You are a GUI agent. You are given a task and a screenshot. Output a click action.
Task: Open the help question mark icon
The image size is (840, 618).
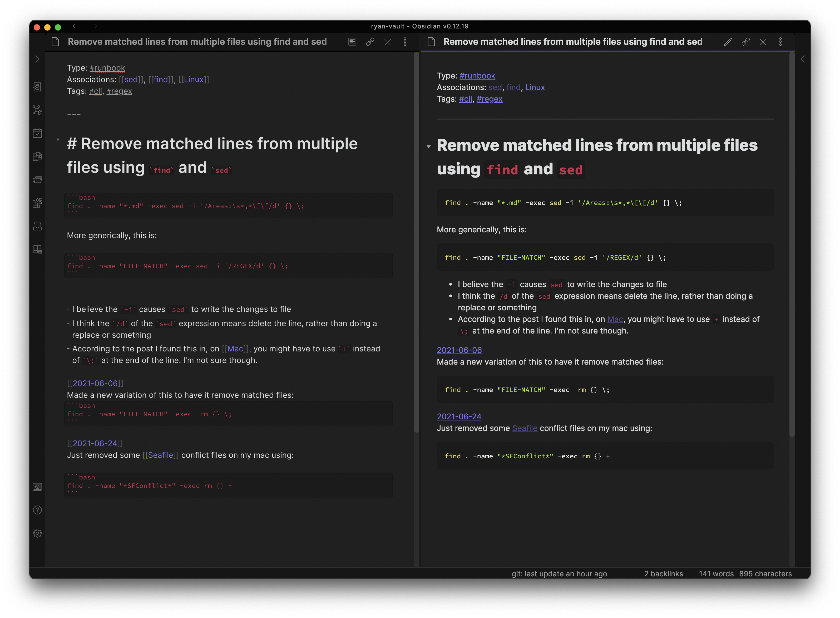pyautogui.click(x=37, y=510)
